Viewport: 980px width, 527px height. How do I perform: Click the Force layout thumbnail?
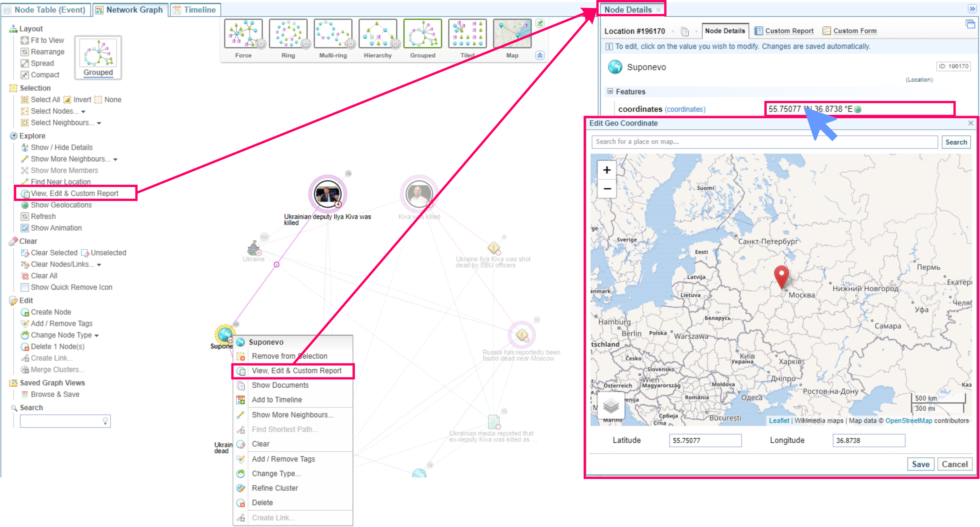pos(243,34)
